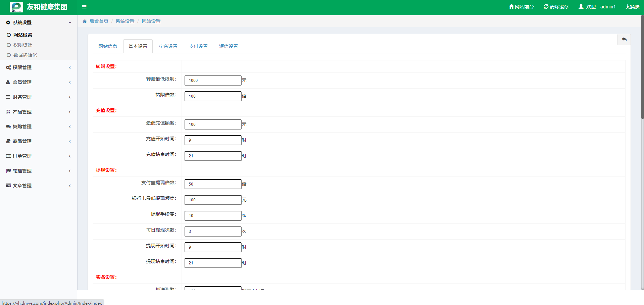The width and height of the screenshot is (644, 305).
Task: Click the 系统设置 breadcrumb link
Action: tap(125, 21)
